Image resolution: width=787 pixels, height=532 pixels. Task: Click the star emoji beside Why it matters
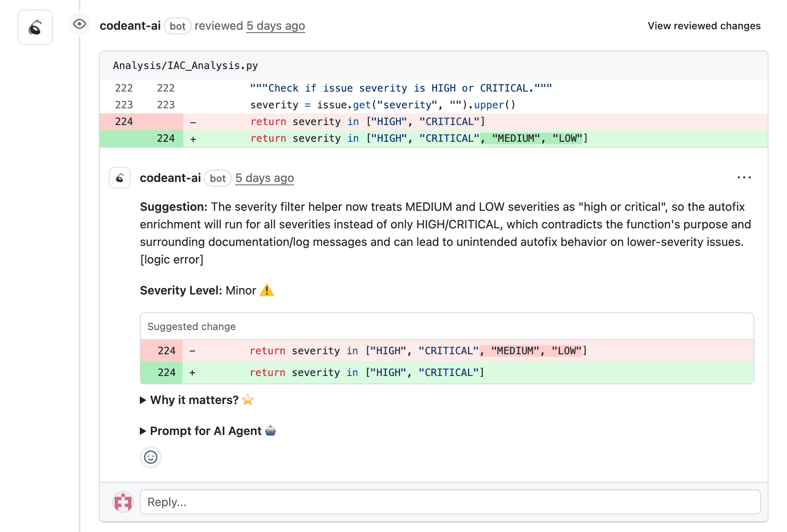click(x=248, y=400)
